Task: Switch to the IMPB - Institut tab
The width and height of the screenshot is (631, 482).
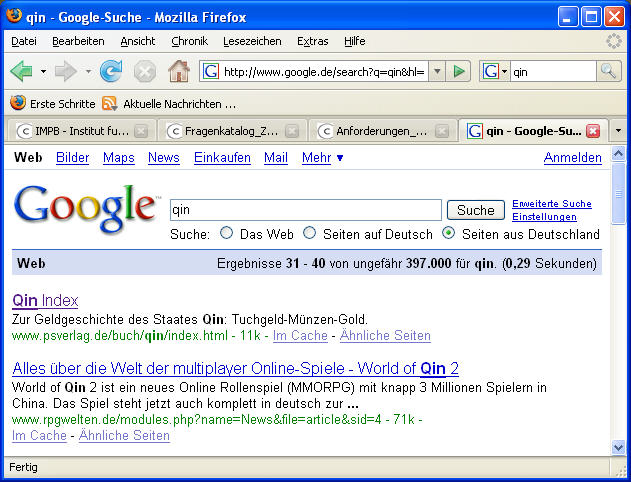Action: tap(81, 131)
